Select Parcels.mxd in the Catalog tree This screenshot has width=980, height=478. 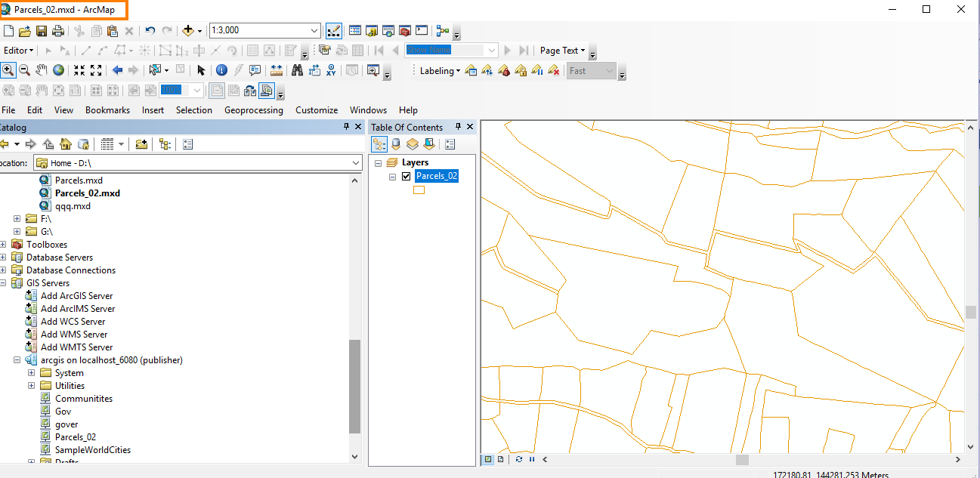coord(79,180)
